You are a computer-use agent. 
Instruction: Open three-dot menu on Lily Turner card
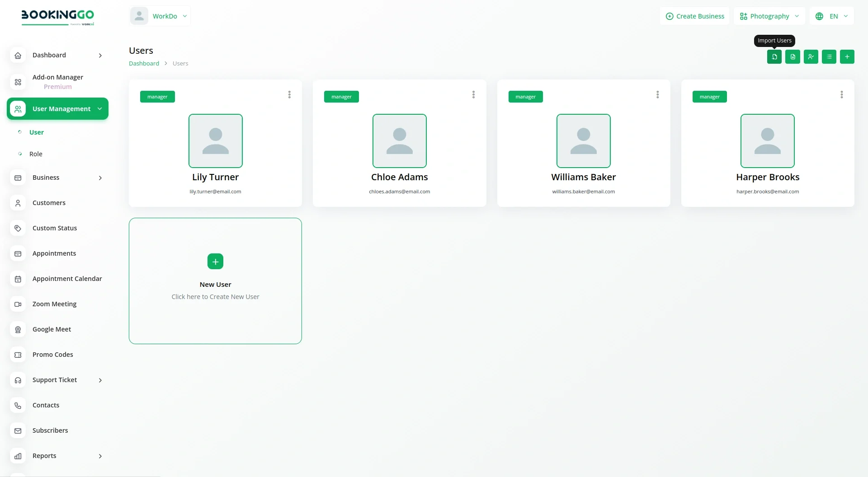pos(289,95)
